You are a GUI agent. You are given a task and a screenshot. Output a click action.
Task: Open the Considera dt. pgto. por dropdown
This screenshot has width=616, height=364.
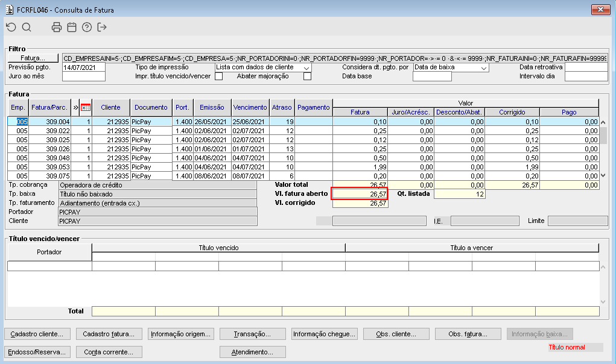click(x=484, y=68)
